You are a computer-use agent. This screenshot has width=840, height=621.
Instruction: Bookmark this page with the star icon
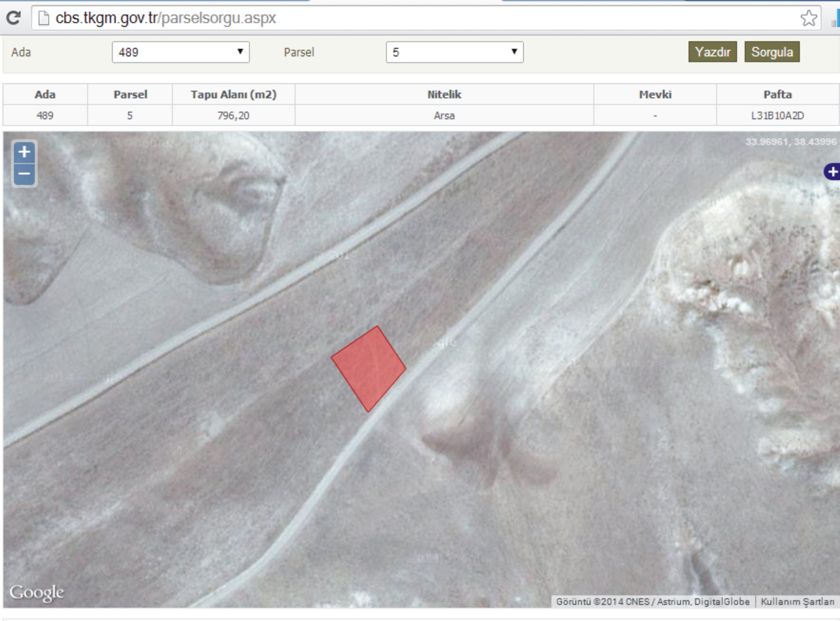[x=808, y=18]
